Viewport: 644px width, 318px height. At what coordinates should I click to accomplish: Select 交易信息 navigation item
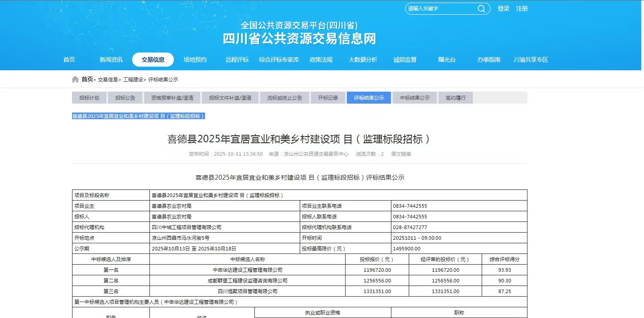click(x=153, y=60)
